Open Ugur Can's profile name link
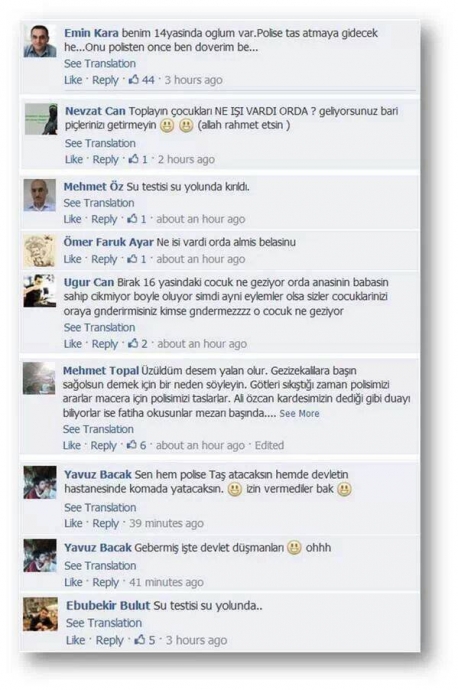 click(x=89, y=282)
